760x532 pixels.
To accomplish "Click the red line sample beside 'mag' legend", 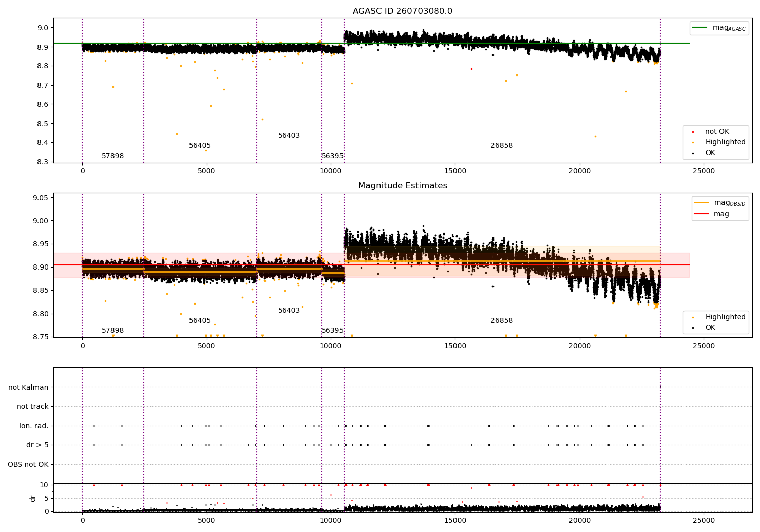I will pos(701,214).
